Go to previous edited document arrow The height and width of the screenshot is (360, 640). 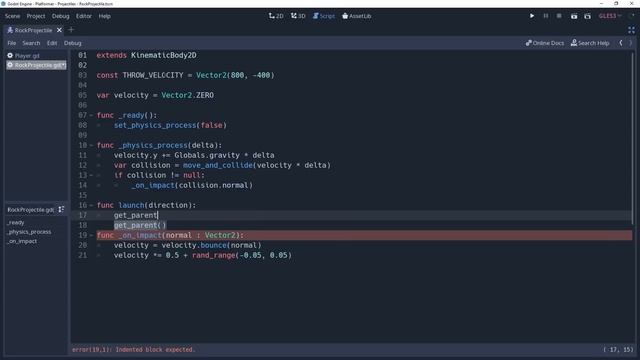coord(621,43)
